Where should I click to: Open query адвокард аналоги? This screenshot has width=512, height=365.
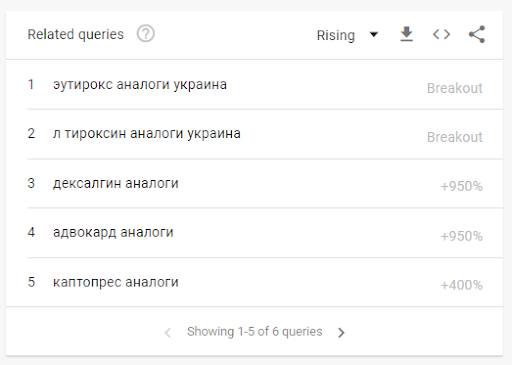(x=113, y=232)
